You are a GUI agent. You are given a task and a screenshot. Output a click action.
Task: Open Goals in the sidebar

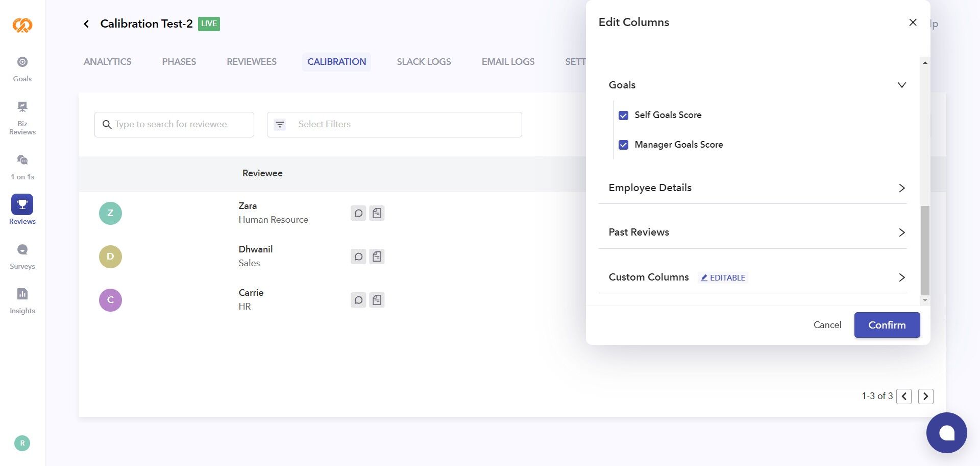[22, 68]
